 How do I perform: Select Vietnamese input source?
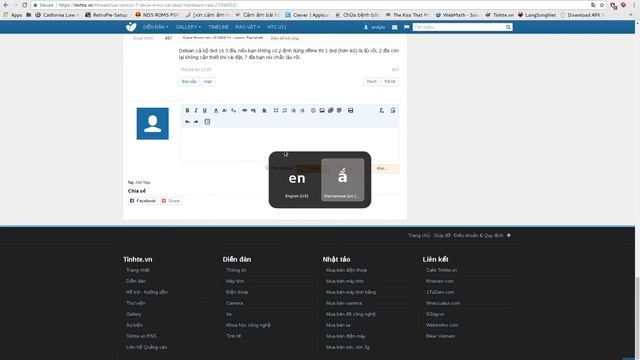tap(342, 180)
